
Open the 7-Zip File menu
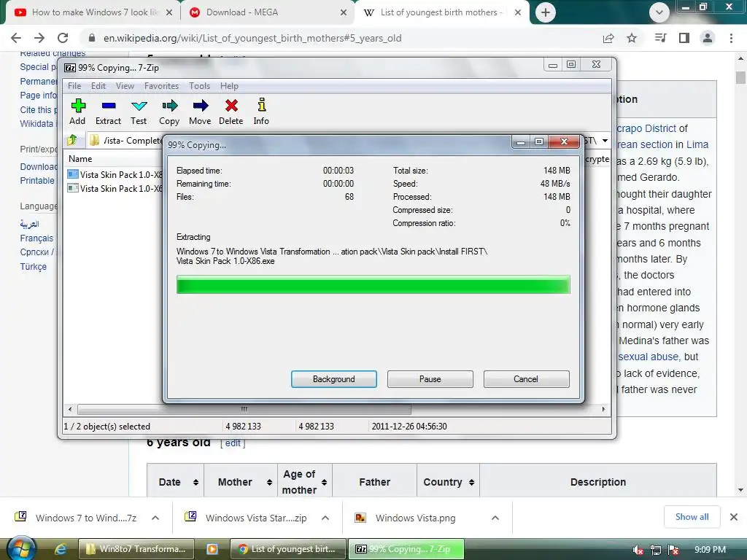click(74, 86)
